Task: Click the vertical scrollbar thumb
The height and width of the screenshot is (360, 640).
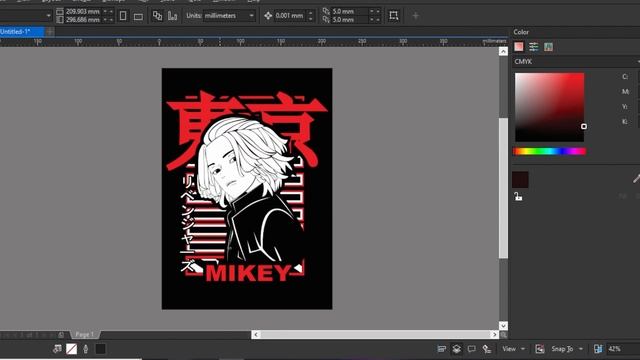Action: [503, 188]
